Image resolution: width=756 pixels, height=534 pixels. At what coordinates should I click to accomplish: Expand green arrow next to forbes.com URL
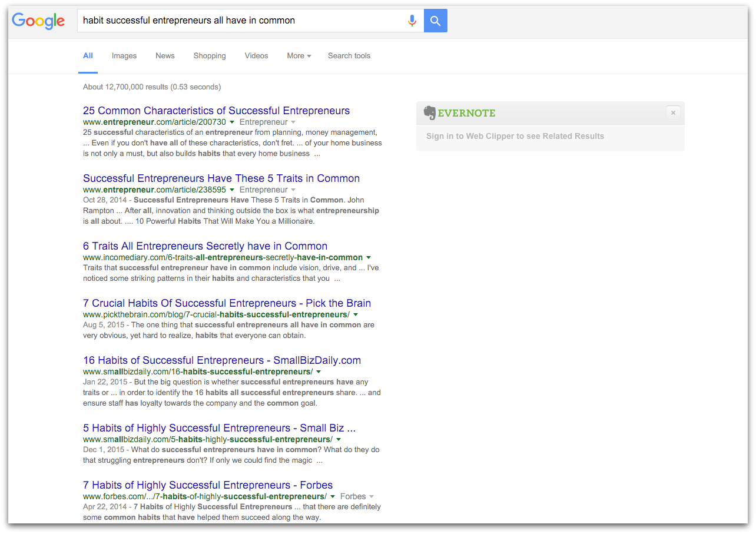[x=333, y=497]
